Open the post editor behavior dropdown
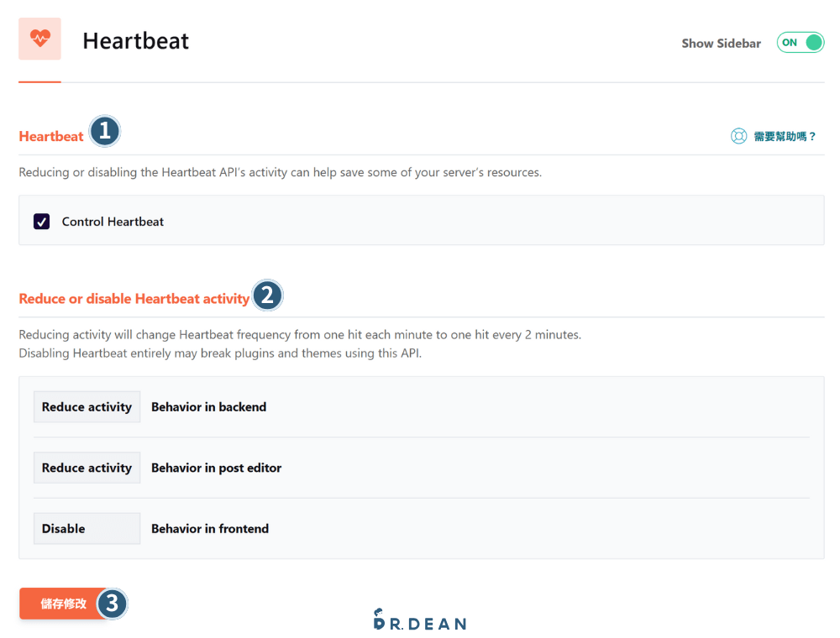The height and width of the screenshot is (638, 840). 87,468
